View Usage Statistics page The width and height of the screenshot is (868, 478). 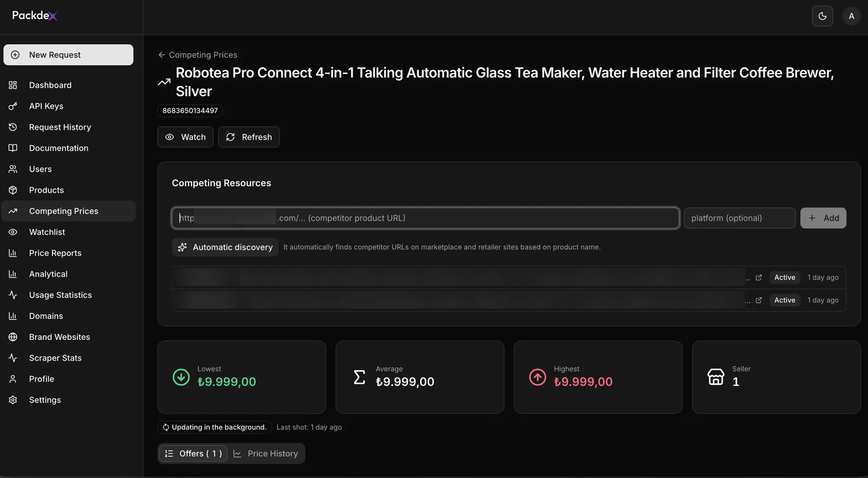click(x=69, y=295)
